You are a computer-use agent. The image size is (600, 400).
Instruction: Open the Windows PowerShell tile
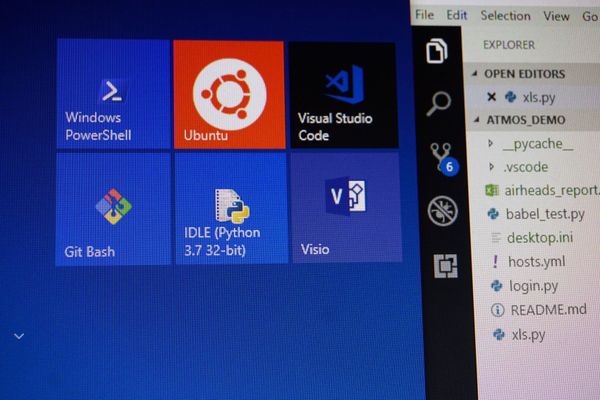[x=113, y=94]
